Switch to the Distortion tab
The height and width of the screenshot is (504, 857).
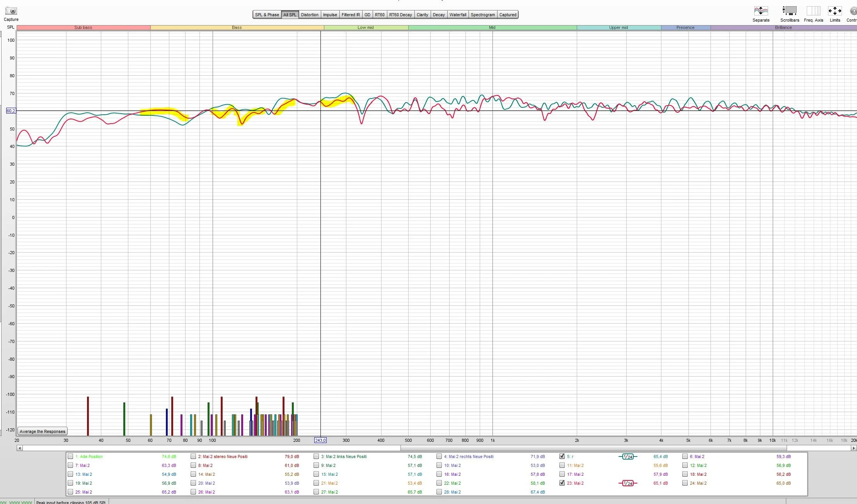point(310,15)
